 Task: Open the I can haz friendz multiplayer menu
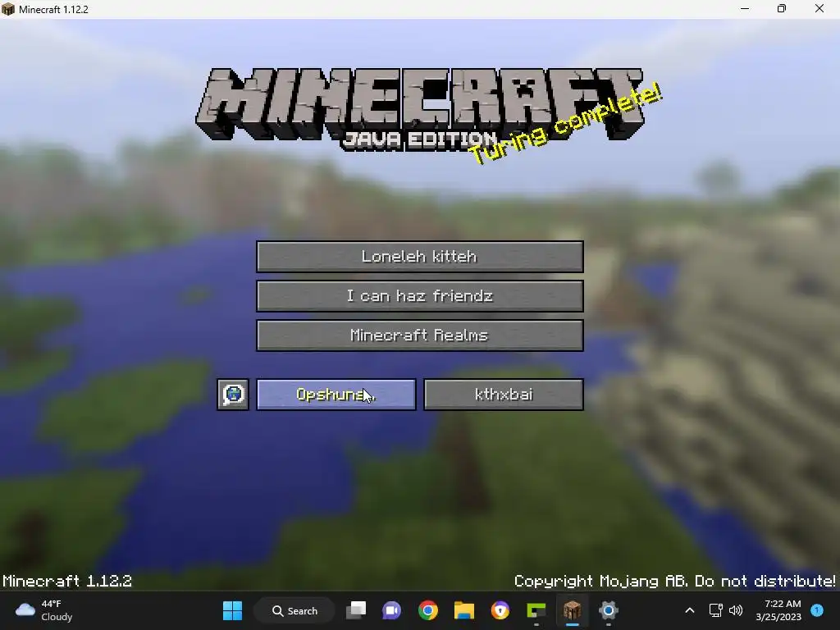[x=419, y=295]
